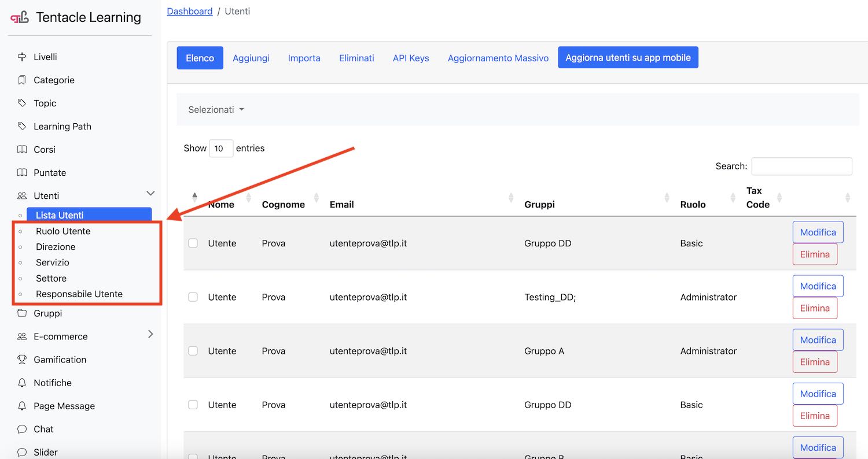This screenshot has height=459, width=868.
Task: Switch to the Aggiungi tab
Action: [x=251, y=58]
